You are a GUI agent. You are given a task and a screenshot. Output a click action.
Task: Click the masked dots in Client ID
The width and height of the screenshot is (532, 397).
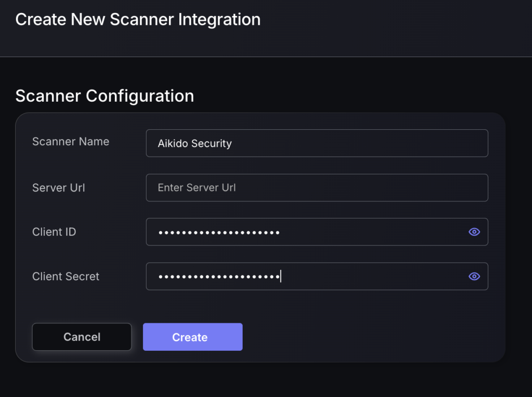point(219,232)
